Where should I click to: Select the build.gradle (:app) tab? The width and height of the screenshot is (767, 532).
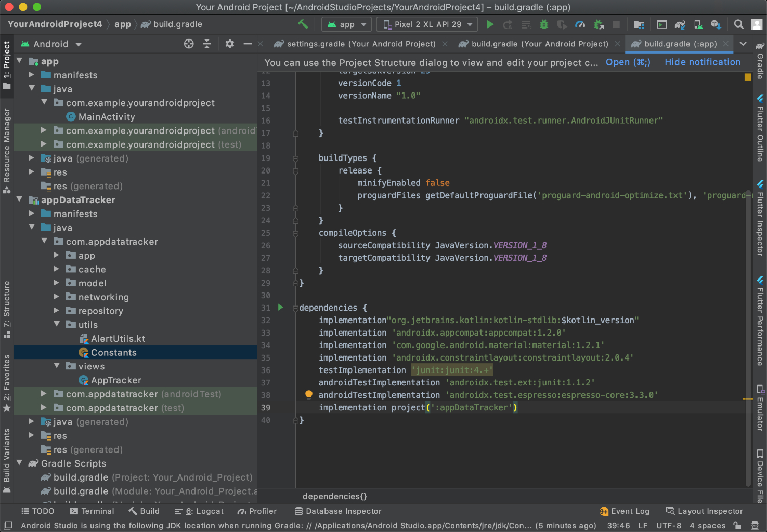click(680, 44)
